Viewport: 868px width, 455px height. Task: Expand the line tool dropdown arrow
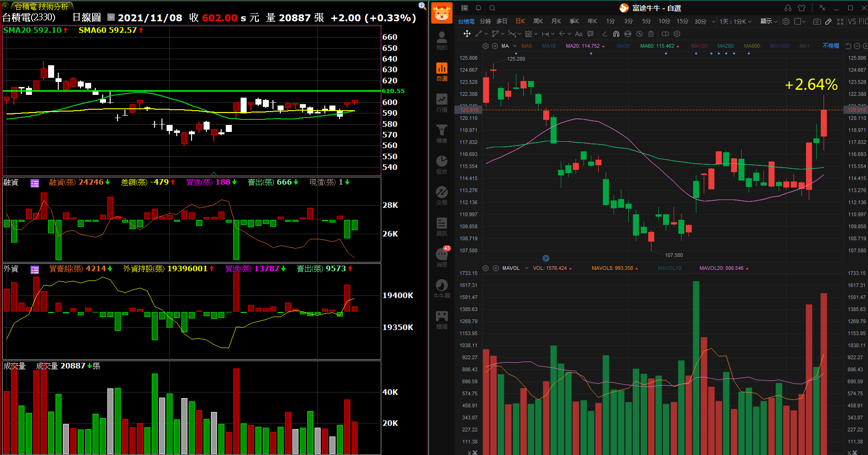pyautogui.click(x=486, y=34)
